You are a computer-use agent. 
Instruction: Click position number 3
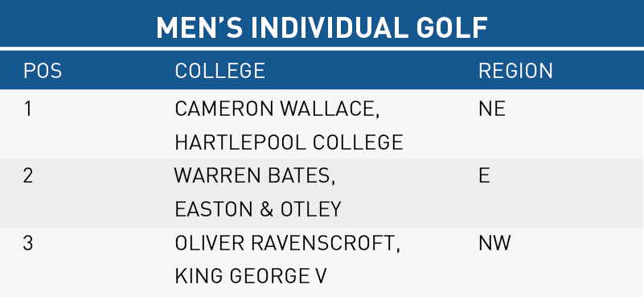click(28, 243)
